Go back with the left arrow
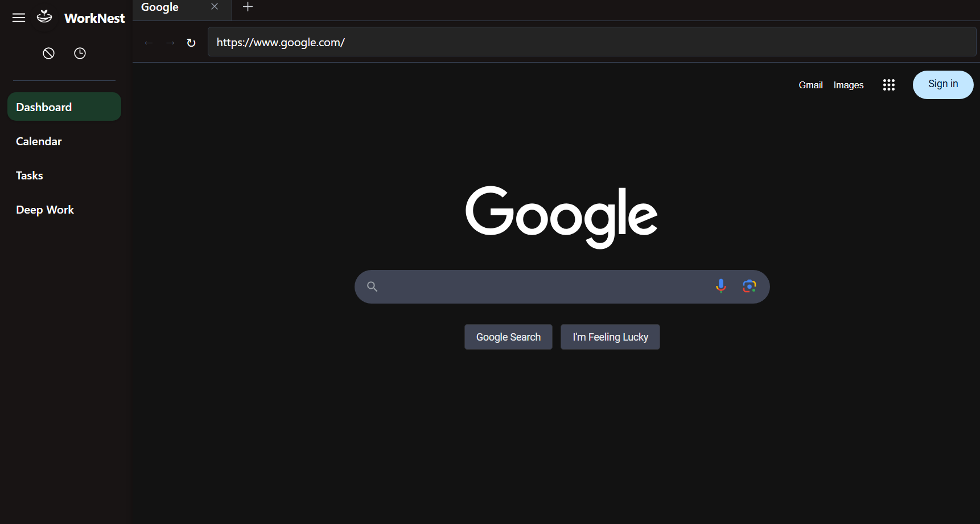This screenshot has height=524, width=980. pos(149,43)
